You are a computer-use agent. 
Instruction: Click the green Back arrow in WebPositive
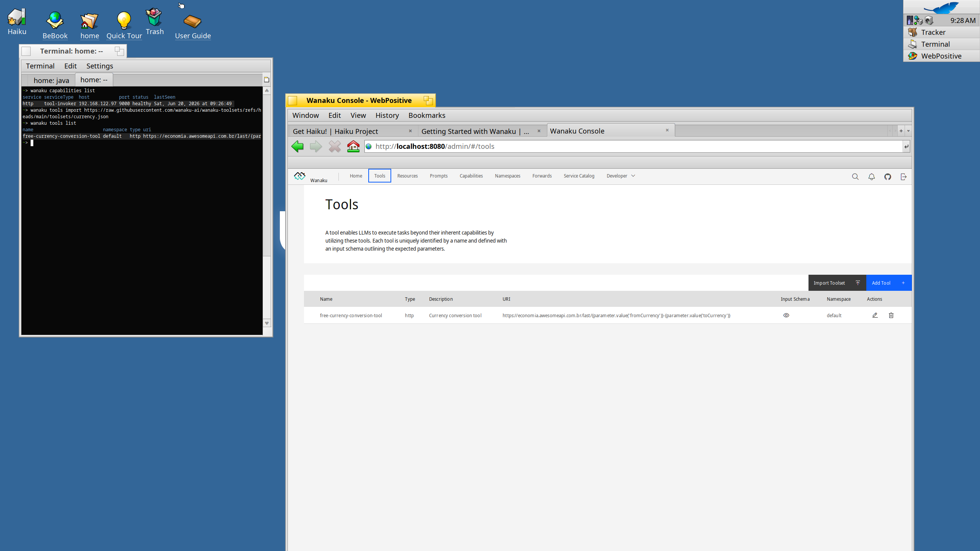click(x=297, y=147)
